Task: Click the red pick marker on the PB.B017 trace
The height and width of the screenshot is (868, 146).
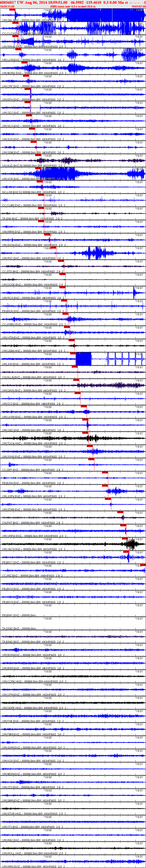Action: [126, 551]
